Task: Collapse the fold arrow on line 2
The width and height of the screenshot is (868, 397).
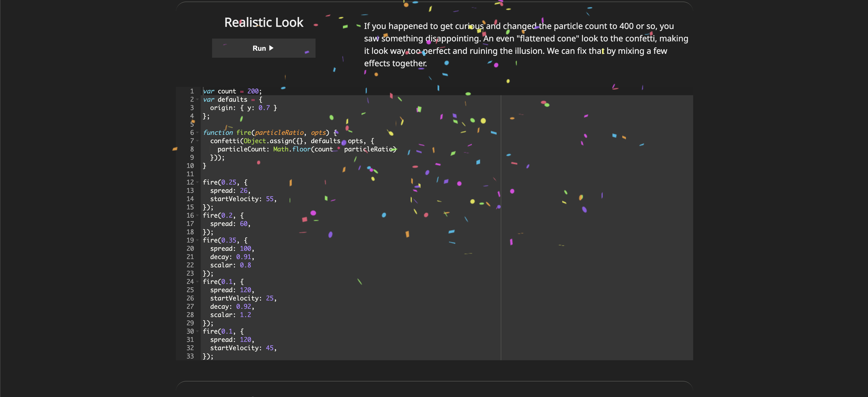Action: coord(197,99)
